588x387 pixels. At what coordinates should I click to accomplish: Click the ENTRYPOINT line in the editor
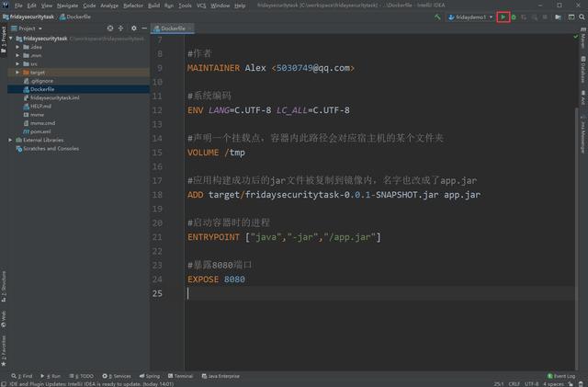tap(284, 237)
